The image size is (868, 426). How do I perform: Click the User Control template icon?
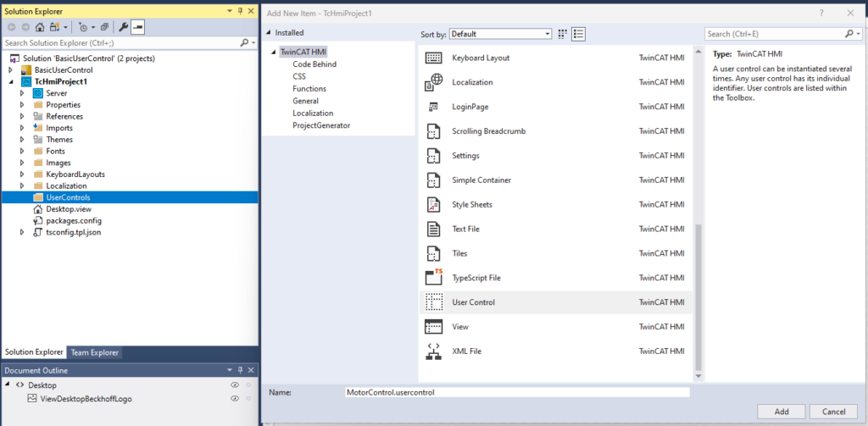tap(433, 302)
